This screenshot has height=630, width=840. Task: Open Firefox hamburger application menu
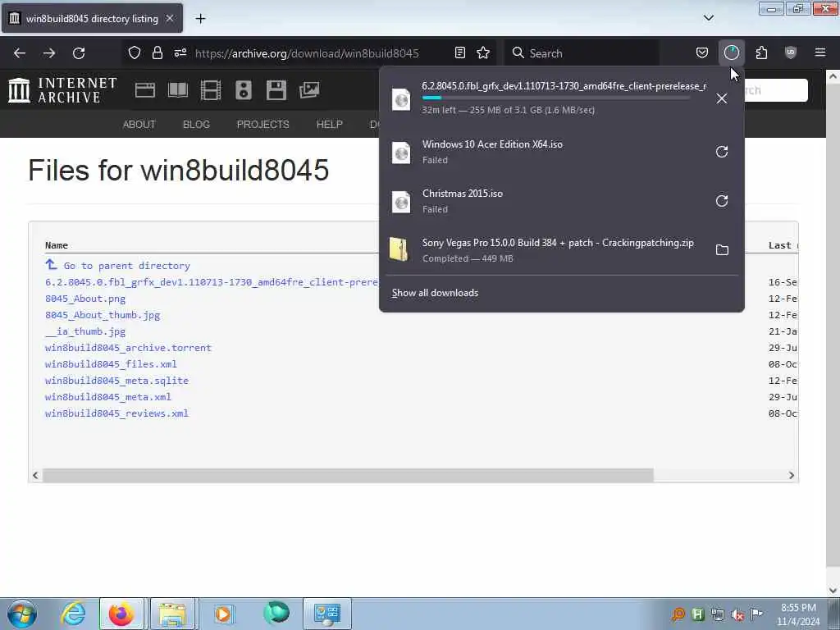click(820, 53)
